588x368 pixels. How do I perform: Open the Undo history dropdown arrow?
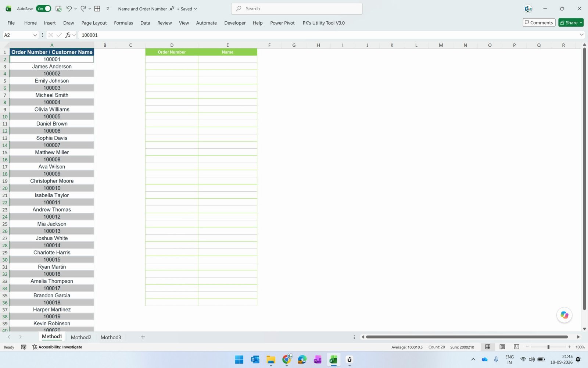coord(76,9)
